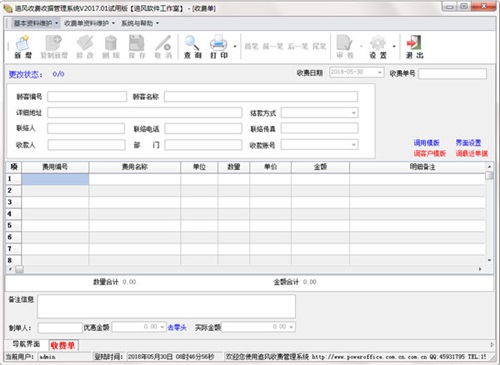
Task: Click the 单价 column header
Action: 270,167
